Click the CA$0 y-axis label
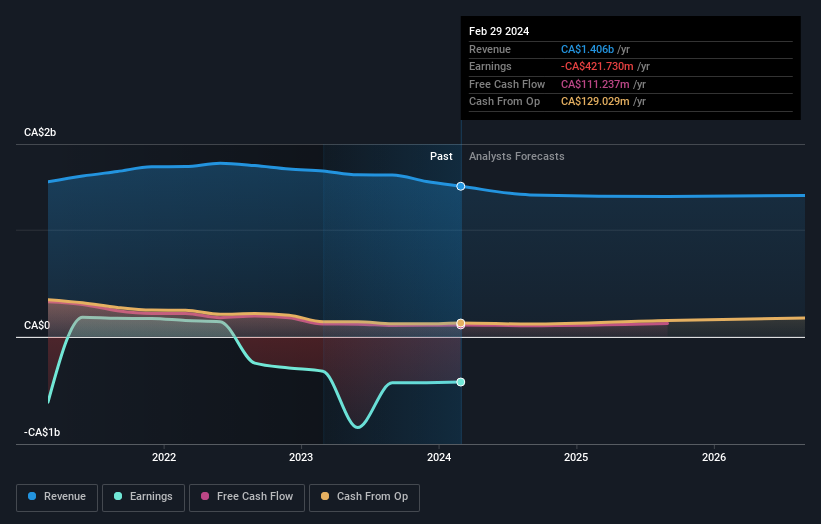The height and width of the screenshot is (524, 821). [x=37, y=326]
